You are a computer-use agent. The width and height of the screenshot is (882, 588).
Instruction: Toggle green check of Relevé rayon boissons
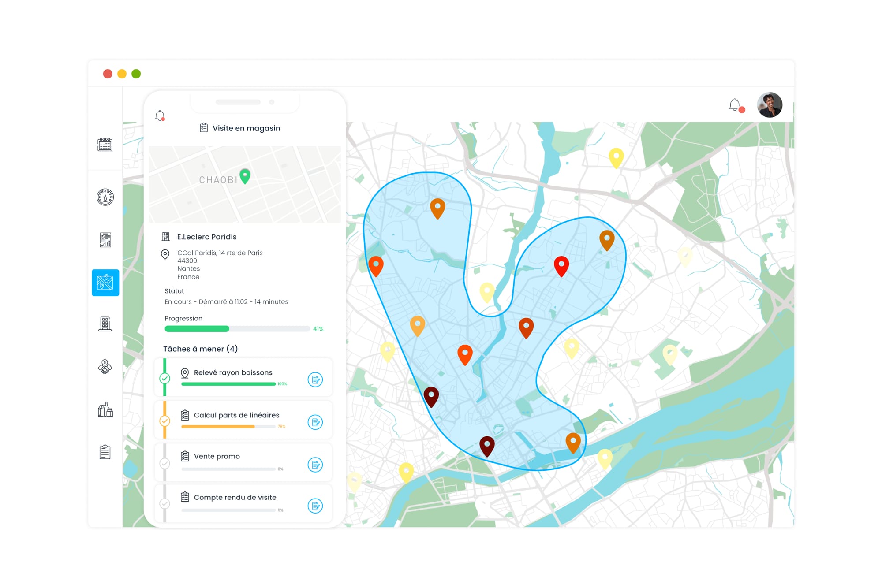pyautogui.click(x=164, y=378)
